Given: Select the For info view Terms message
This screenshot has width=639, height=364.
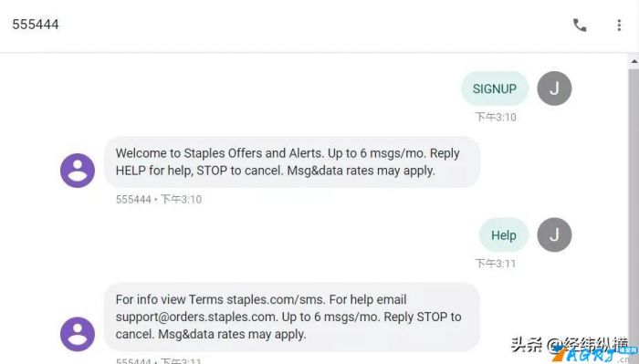Looking at the screenshot, I should pyautogui.click(x=292, y=317).
